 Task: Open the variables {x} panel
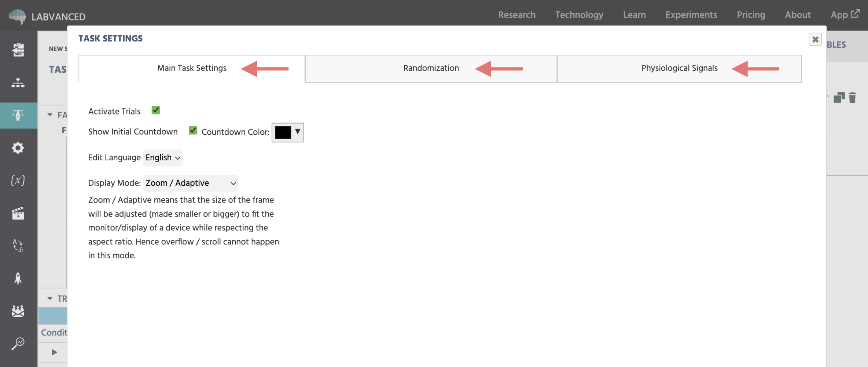(x=18, y=180)
